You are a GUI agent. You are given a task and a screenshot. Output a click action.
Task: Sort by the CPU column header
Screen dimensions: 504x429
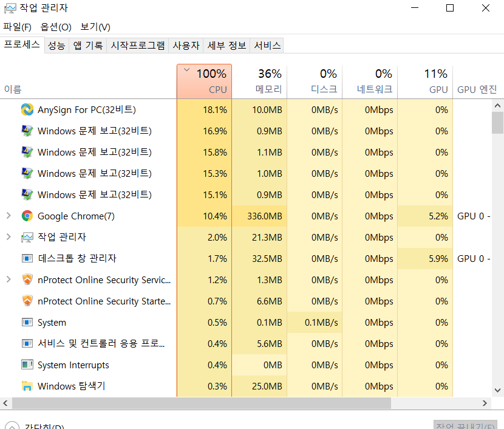click(x=204, y=81)
